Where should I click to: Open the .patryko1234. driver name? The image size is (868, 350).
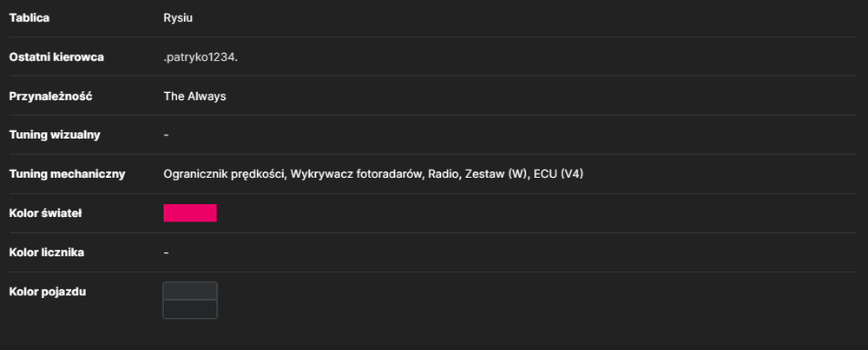(x=201, y=57)
